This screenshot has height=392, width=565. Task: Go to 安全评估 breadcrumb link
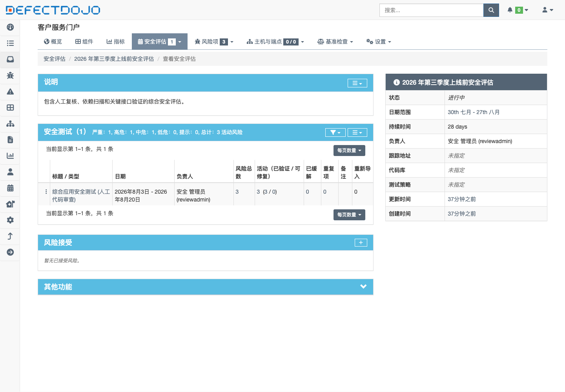coord(55,59)
